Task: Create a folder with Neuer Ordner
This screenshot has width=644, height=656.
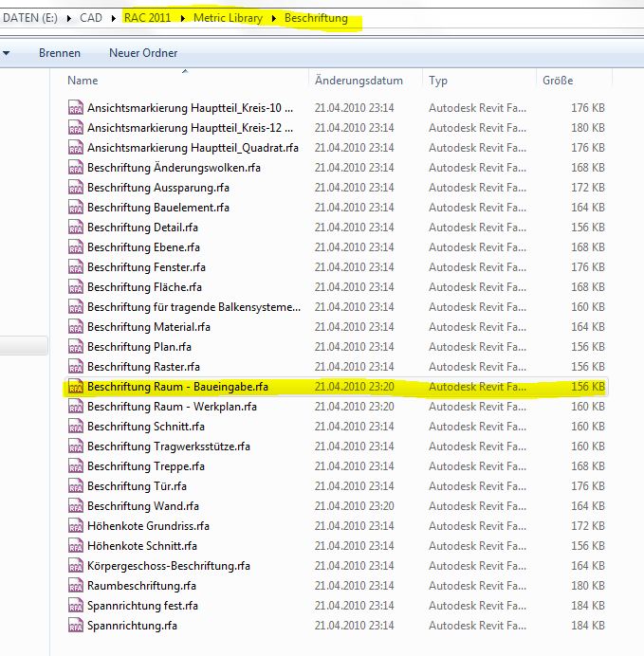Action: (x=143, y=53)
